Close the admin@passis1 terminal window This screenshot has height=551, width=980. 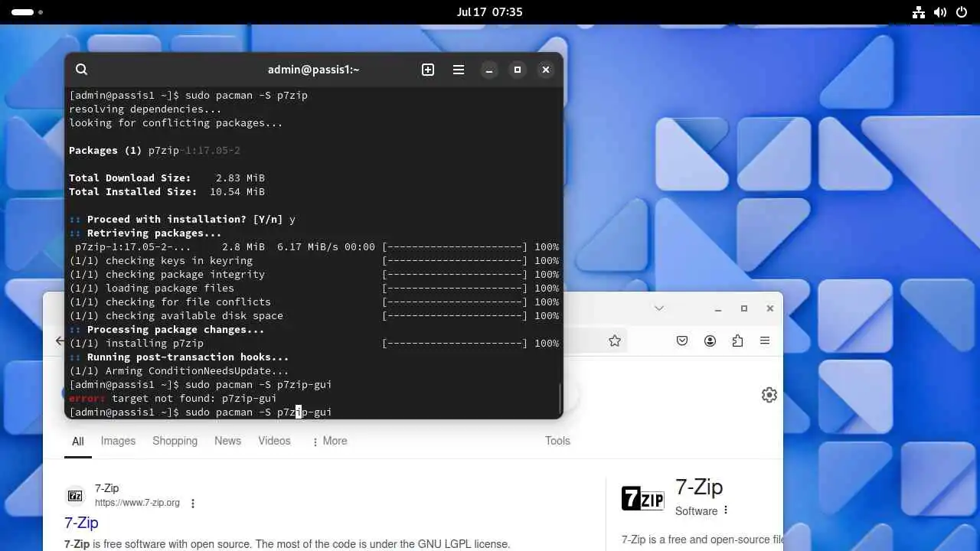point(546,70)
